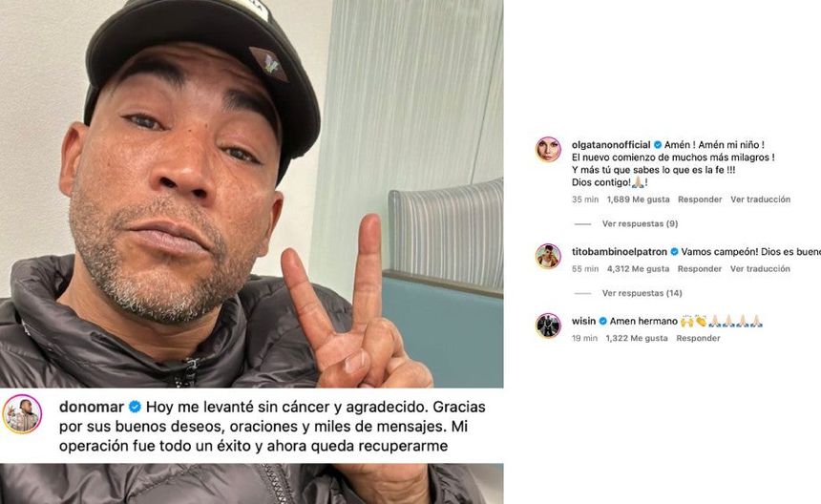The height and width of the screenshot is (504, 821).
Task: View the 4,312 Me gusta likes
Action: 638,268
